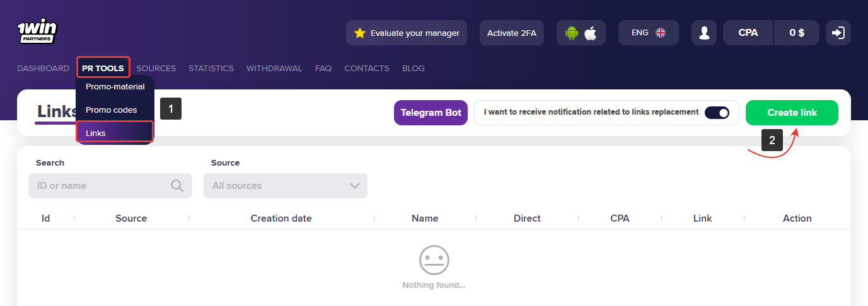Go to the Statistics navigation tab
The width and height of the screenshot is (868, 306).
coord(211,68)
